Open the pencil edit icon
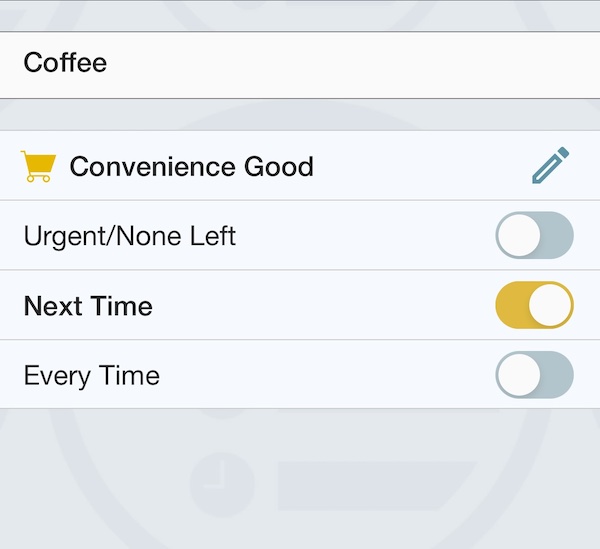 (550, 165)
